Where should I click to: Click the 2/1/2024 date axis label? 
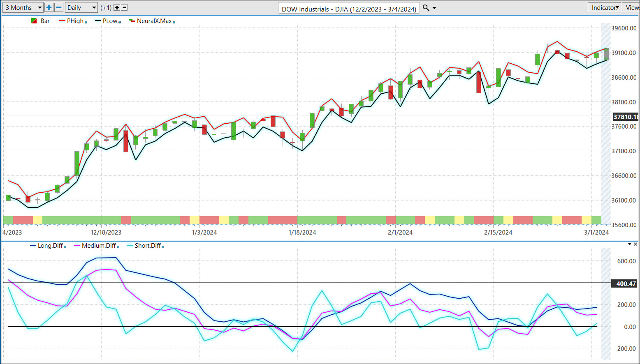pos(400,233)
